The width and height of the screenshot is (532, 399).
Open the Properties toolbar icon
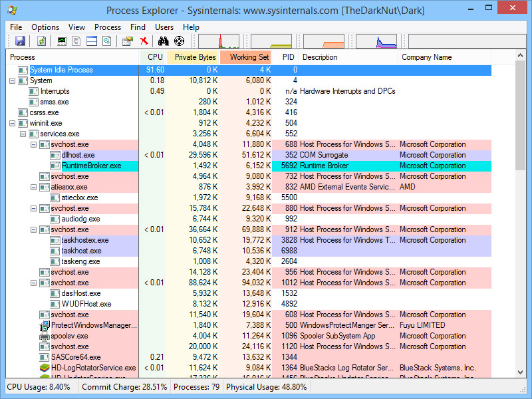click(x=128, y=41)
